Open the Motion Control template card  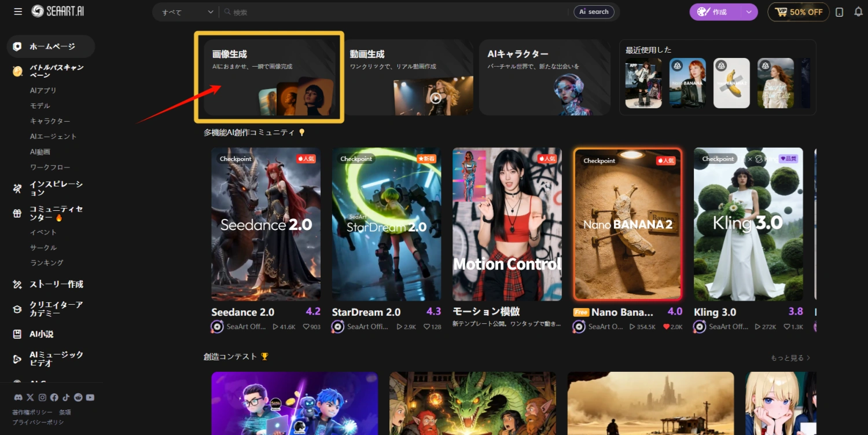[507, 224]
